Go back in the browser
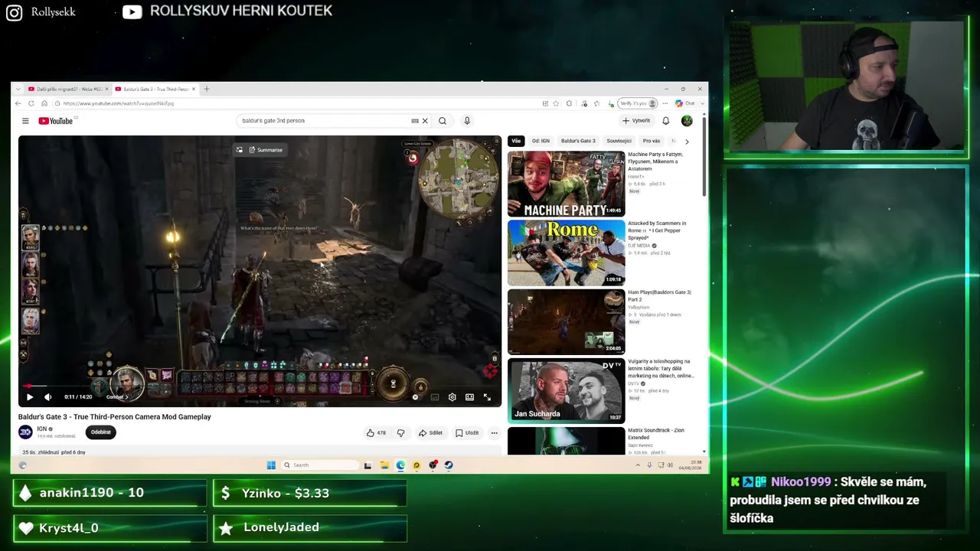980x551 pixels. point(18,103)
